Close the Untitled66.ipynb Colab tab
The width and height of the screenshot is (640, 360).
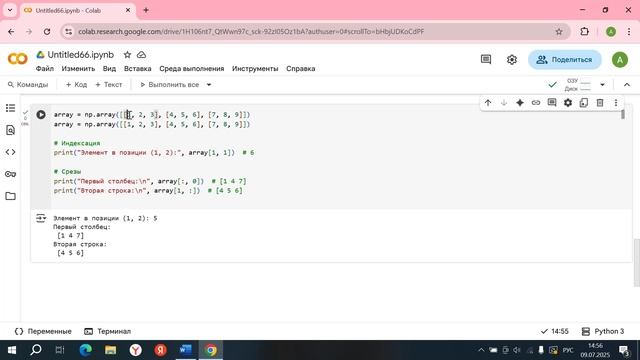tap(128, 10)
